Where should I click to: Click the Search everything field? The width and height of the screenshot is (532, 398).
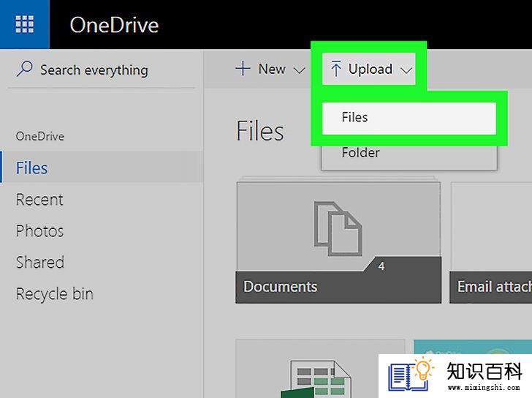point(102,70)
